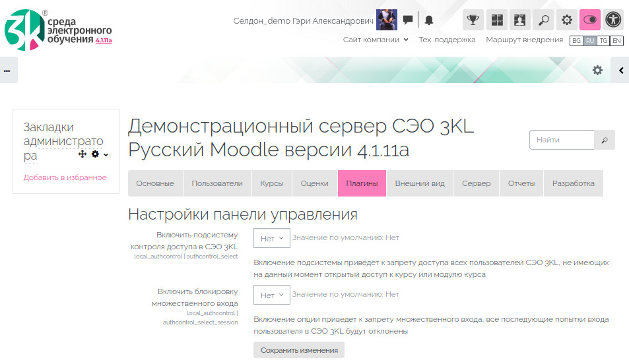Open the puzzle-piece tiles icon in header
This screenshot has height=364, width=629.
point(520,20)
